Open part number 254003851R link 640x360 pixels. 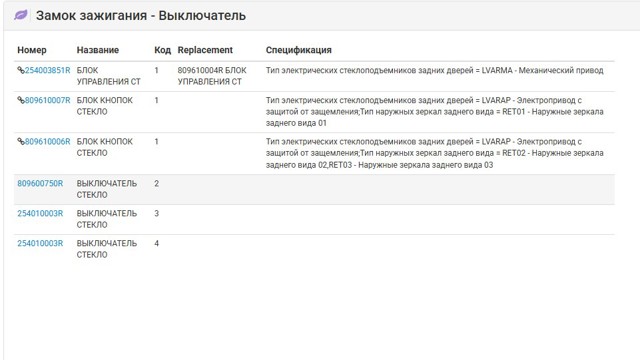[x=48, y=70]
